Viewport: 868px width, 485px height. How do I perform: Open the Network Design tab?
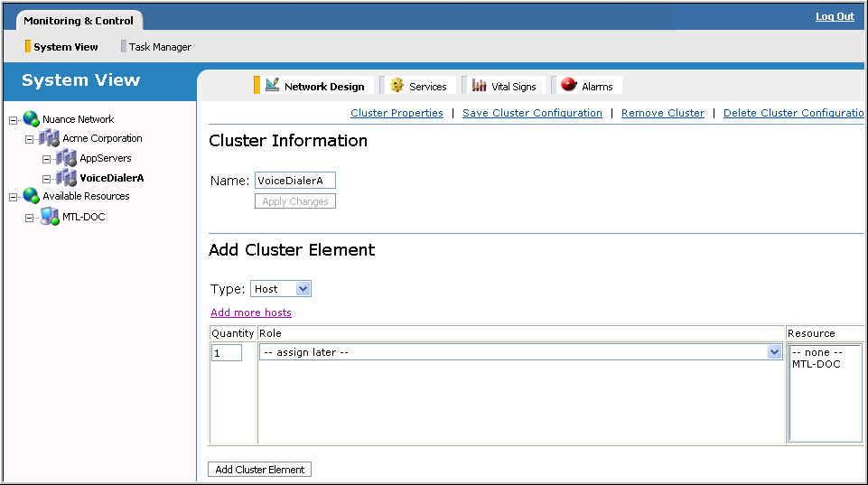(323, 87)
